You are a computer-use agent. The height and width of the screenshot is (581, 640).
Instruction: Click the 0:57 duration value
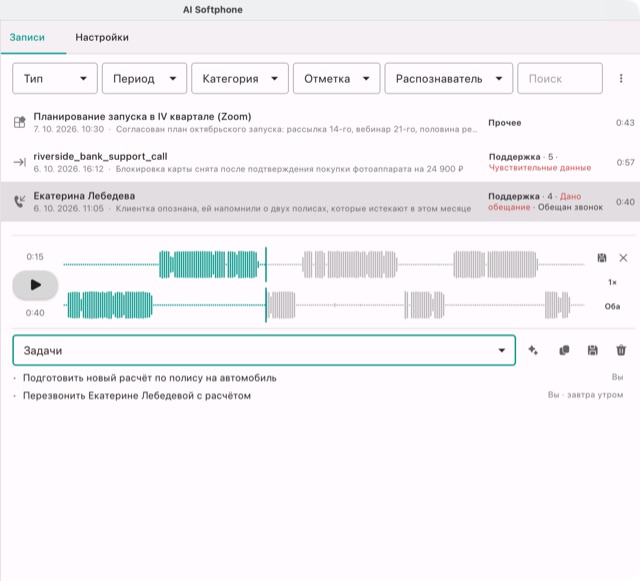click(x=625, y=163)
